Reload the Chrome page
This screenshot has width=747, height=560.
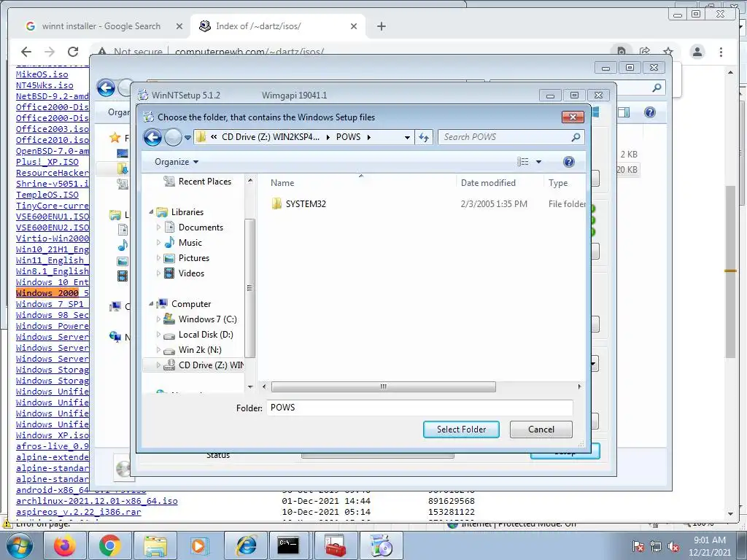[x=73, y=52]
